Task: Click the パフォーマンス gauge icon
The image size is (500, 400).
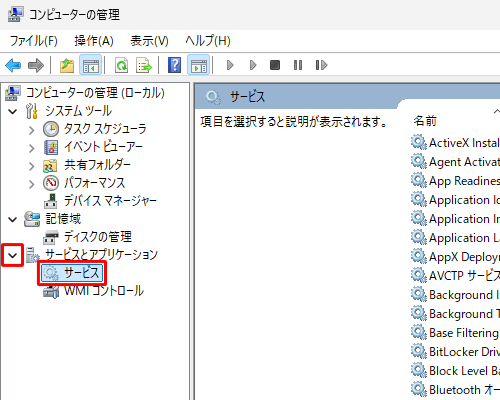Action: coord(51,183)
